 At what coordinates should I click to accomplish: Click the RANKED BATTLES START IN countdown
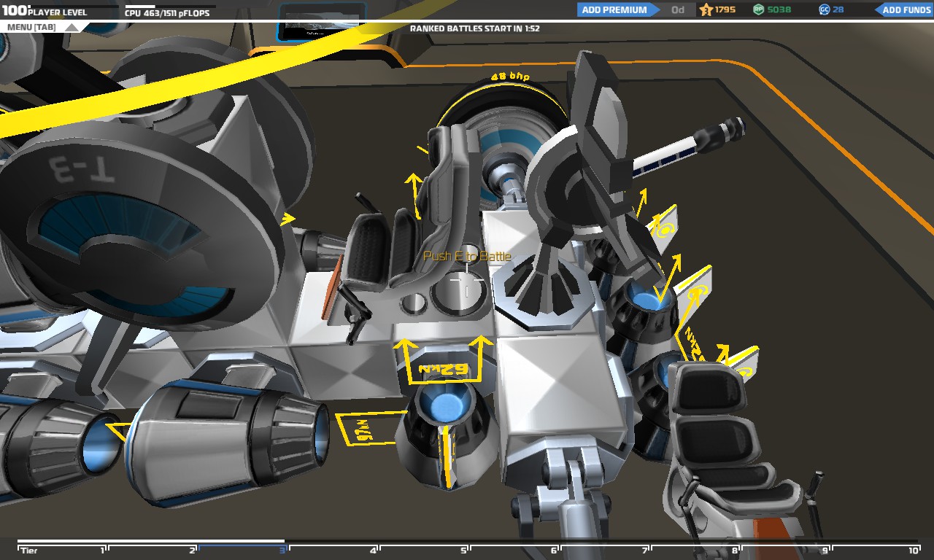click(474, 28)
